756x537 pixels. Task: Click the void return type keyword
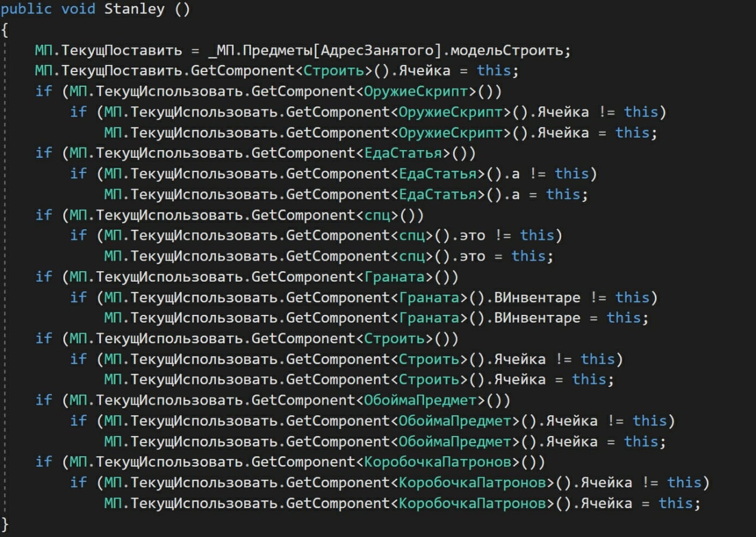coord(78,10)
